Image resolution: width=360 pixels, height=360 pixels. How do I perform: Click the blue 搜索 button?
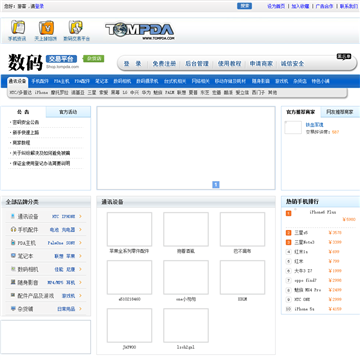244,6
